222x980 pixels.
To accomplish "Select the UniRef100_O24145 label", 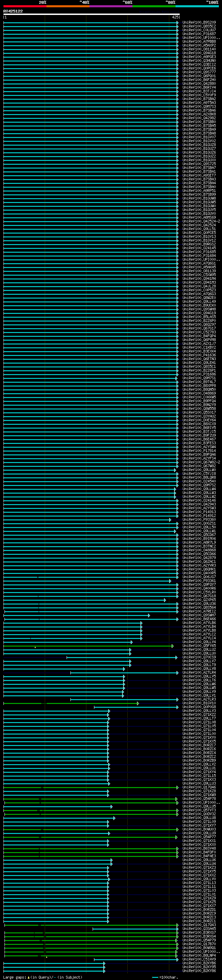I will point(199,248).
